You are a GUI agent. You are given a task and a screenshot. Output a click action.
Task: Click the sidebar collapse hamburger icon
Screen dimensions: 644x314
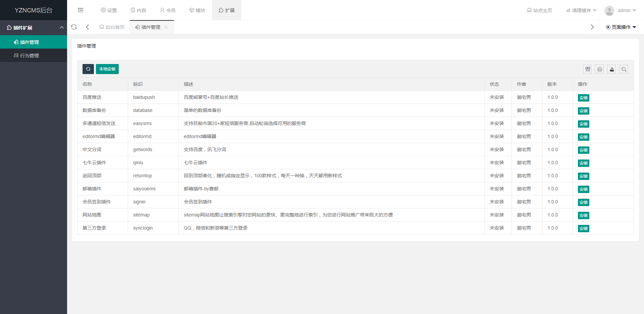pyautogui.click(x=80, y=10)
